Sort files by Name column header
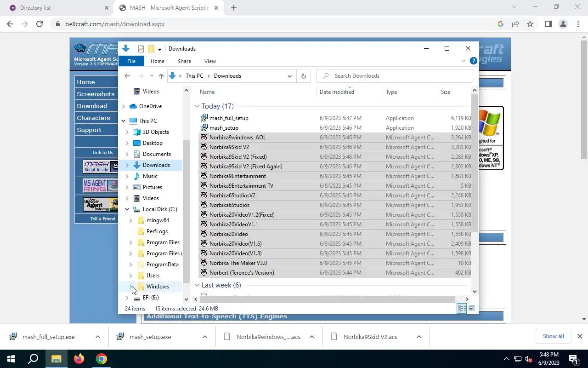 click(x=256, y=92)
